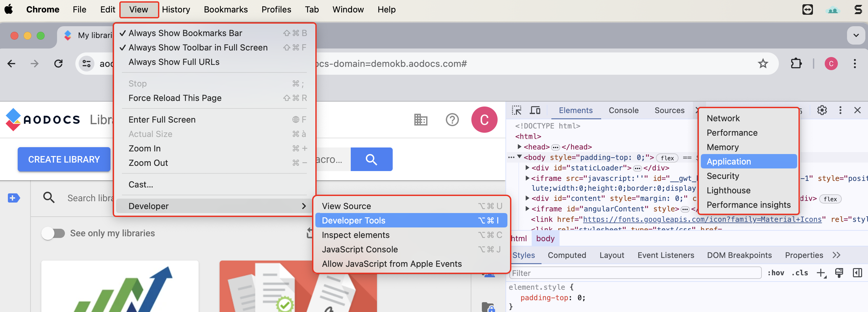868x312 pixels.
Task: Click the browser forward arrow
Action: pyautogui.click(x=35, y=64)
